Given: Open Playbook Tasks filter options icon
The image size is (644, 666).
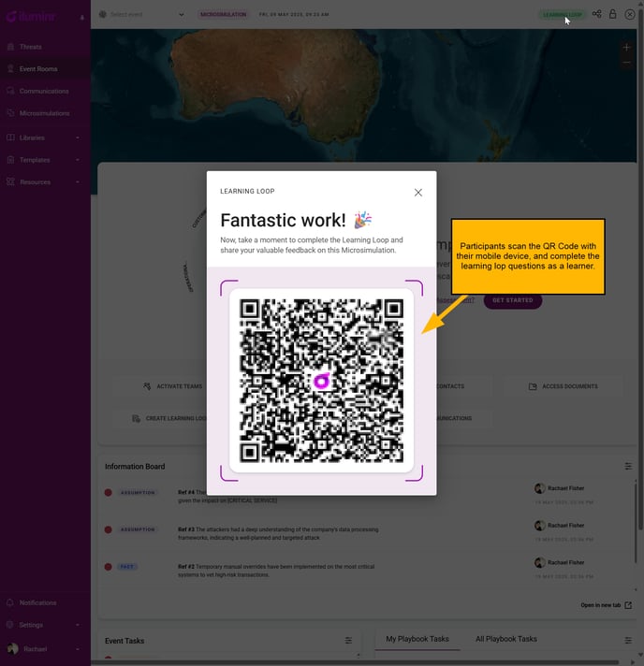Looking at the screenshot, I should pos(628,641).
